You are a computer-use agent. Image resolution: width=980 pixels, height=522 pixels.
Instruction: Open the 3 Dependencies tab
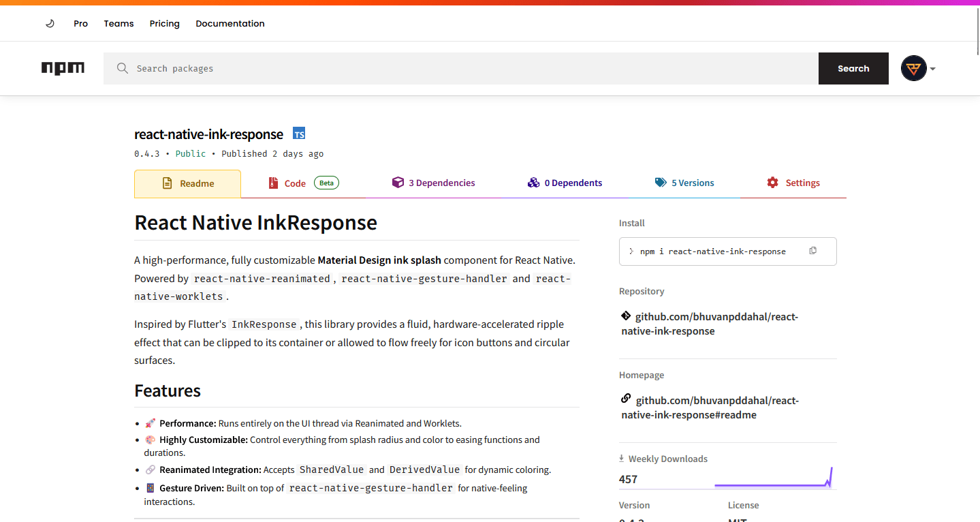(433, 183)
